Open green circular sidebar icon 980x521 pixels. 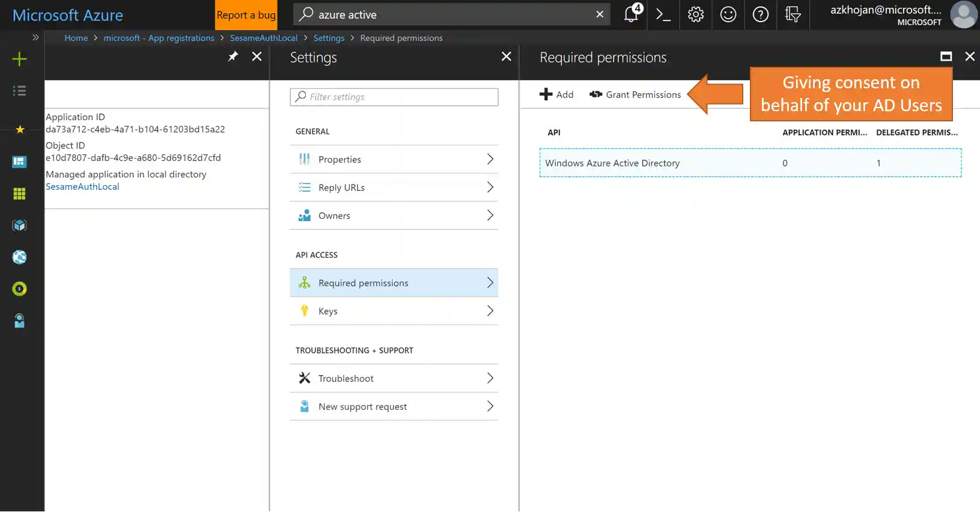tap(19, 289)
